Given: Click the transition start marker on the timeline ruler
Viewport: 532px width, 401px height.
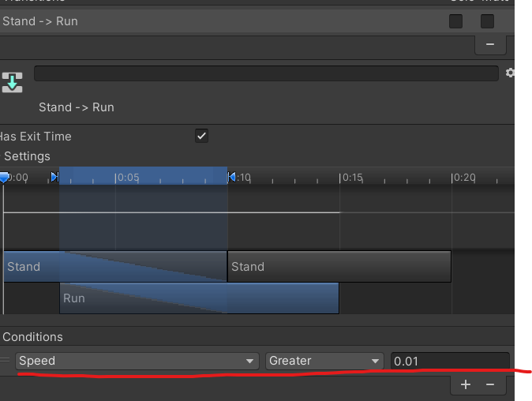Looking at the screenshot, I should [x=54, y=177].
